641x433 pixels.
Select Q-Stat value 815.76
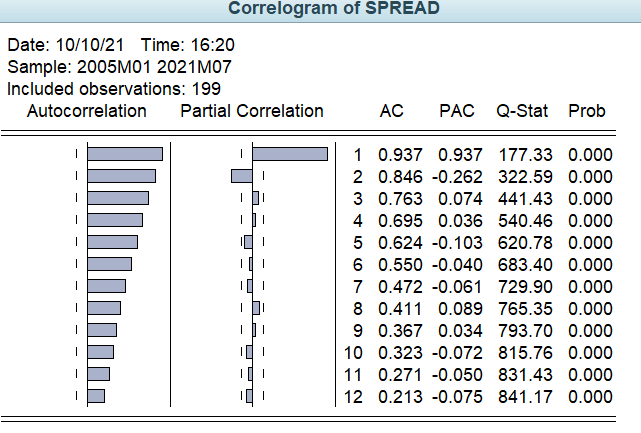coord(525,353)
